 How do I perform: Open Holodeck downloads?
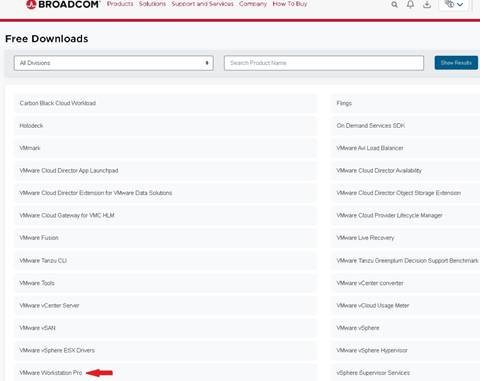coord(165,126)
